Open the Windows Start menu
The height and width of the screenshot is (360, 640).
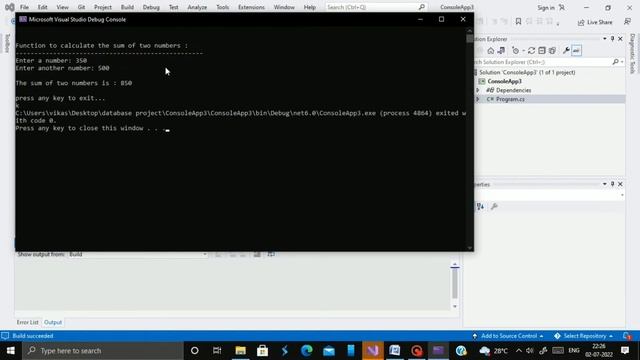pos(11,351)
